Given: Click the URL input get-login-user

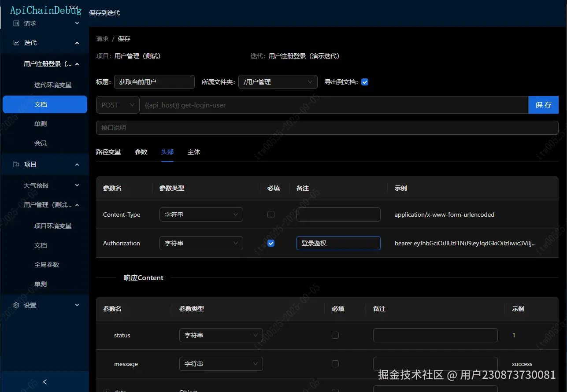Looking at the screenshot, I should [334, 105].
